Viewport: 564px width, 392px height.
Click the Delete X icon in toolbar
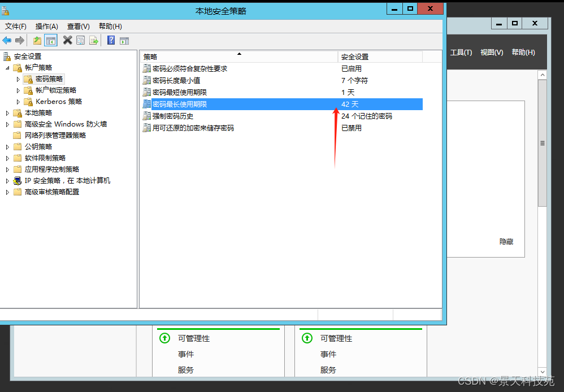(67, 40)
